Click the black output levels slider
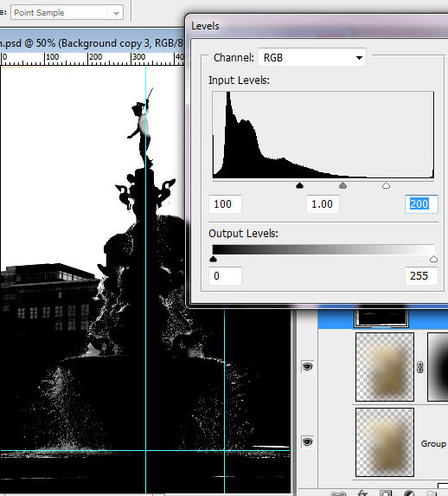This screenshot has width=448, height=496. (213, 259)
